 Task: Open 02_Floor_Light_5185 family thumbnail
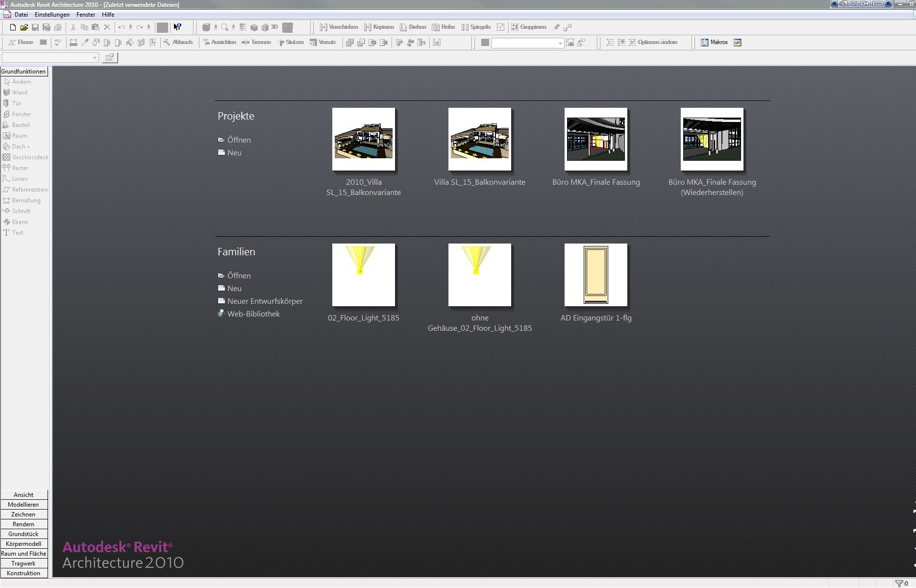364,275
